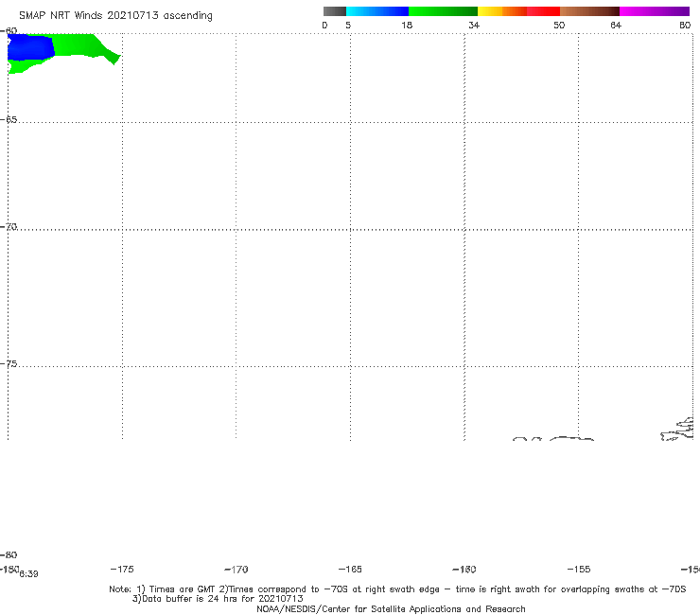
Task: Click the longitude label '-165'
Action: (x=350, y=570)
